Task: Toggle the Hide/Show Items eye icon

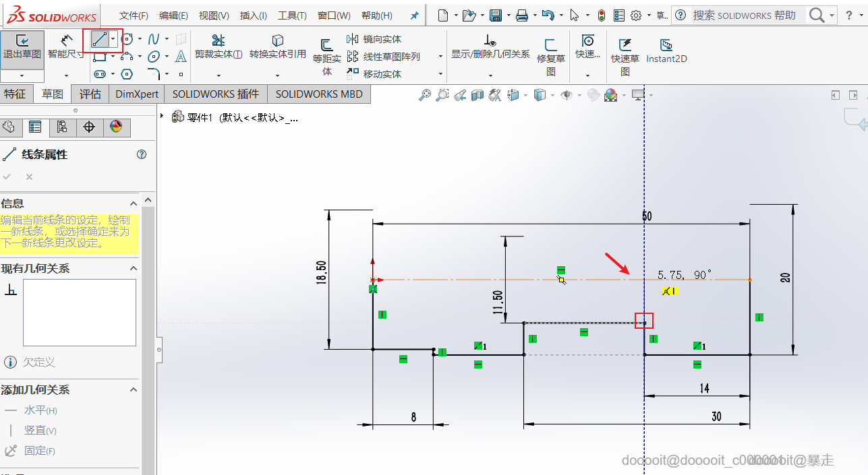Action: [x=567, y=96]
